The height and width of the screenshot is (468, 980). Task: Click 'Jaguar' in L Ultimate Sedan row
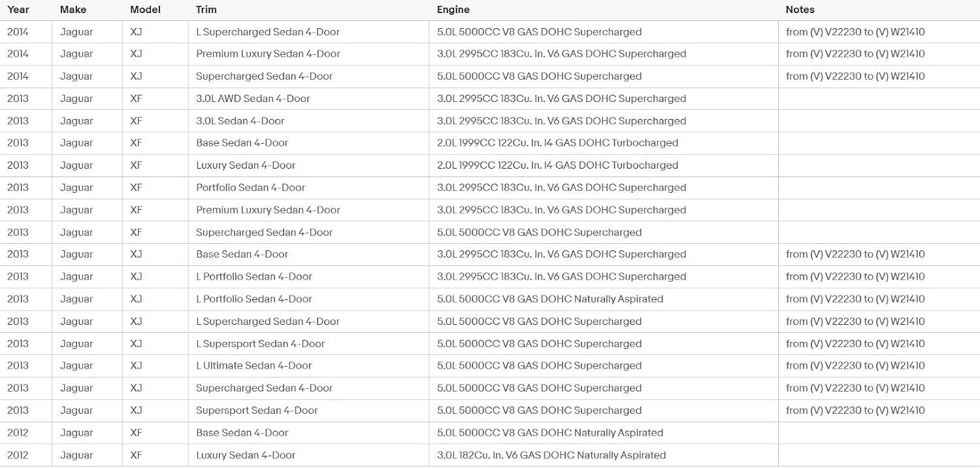pos(76,366)
